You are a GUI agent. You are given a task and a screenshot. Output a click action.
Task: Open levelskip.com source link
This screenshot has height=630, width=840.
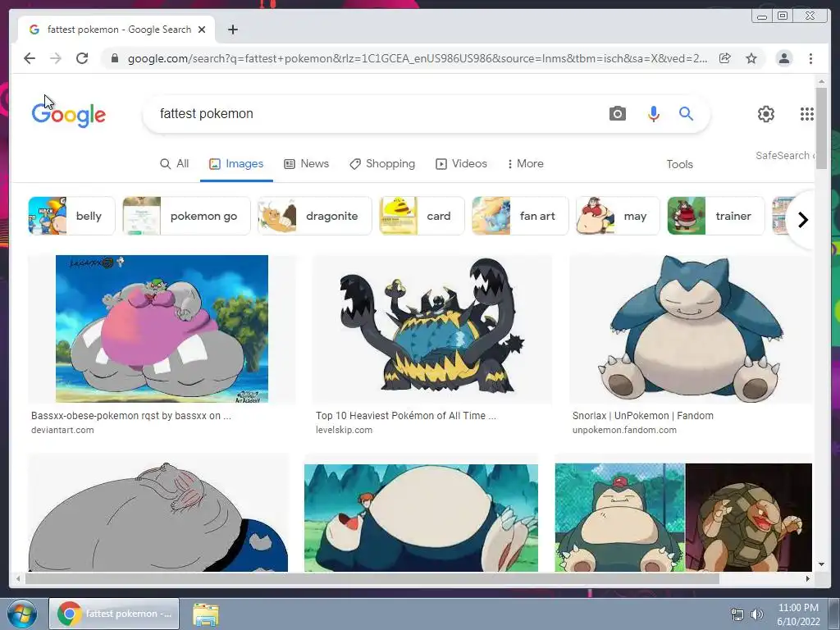[x=344, y=430]
